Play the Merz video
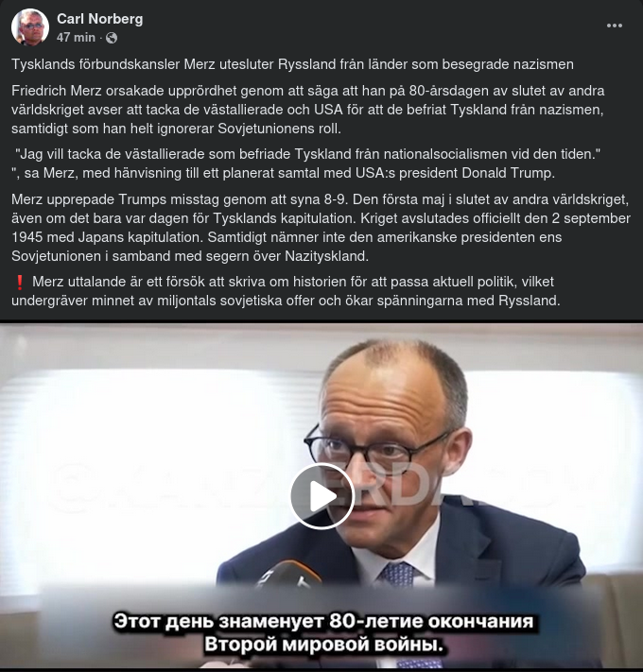This screenshot has height=672, width=643. [322, 496]
